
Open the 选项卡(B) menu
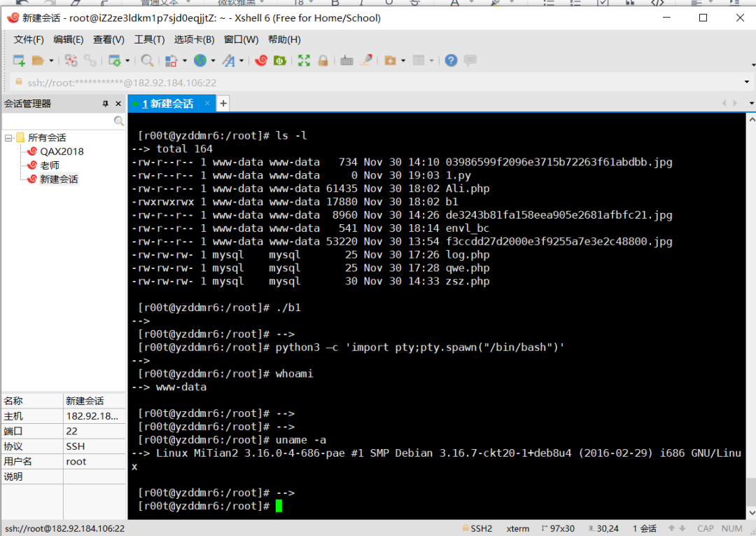point(194,39)
